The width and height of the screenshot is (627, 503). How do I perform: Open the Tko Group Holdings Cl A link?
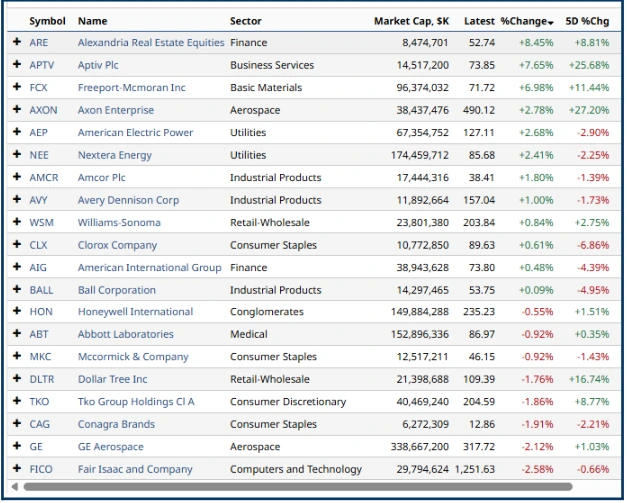coord(136,401)
